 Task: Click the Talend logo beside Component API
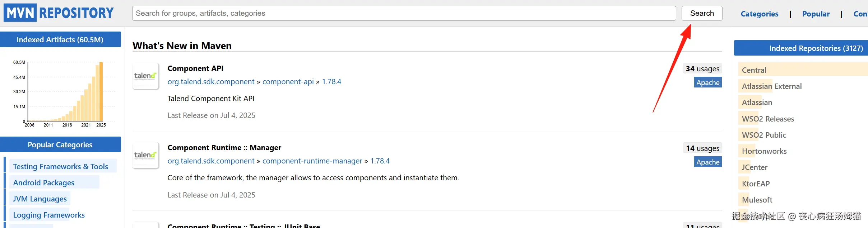point(145,76)
